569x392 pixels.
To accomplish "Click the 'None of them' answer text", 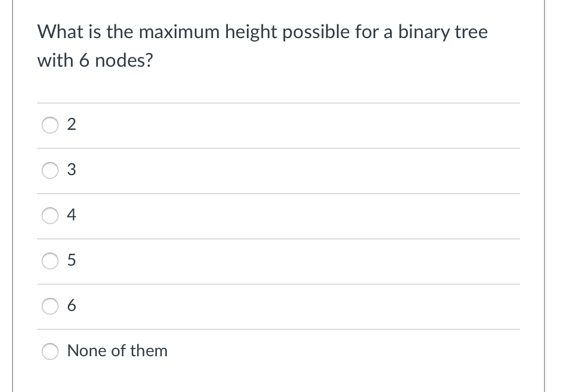I will pos(117,351).
